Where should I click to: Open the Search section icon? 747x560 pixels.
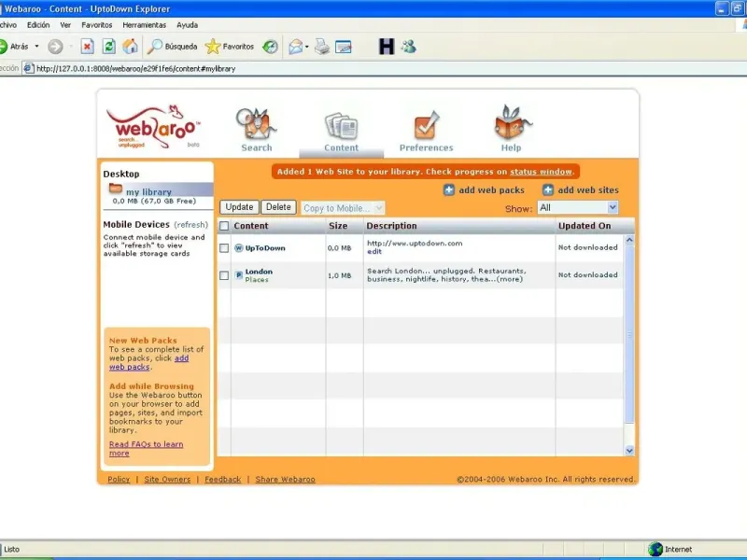(x=256, y=124)
